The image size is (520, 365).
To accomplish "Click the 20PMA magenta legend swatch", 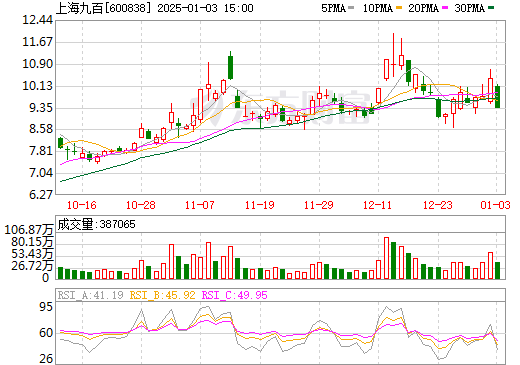I will [445, 8].
